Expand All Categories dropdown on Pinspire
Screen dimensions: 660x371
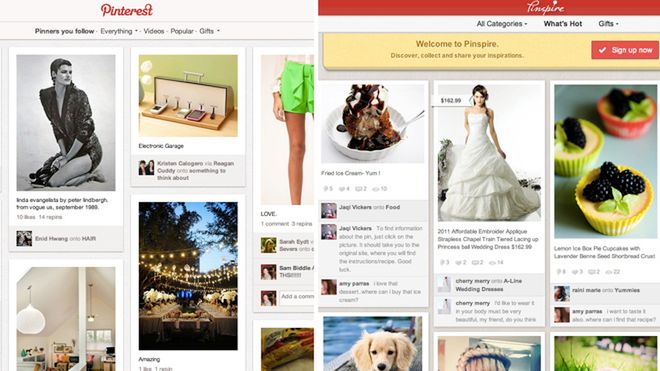pos(502,24)
